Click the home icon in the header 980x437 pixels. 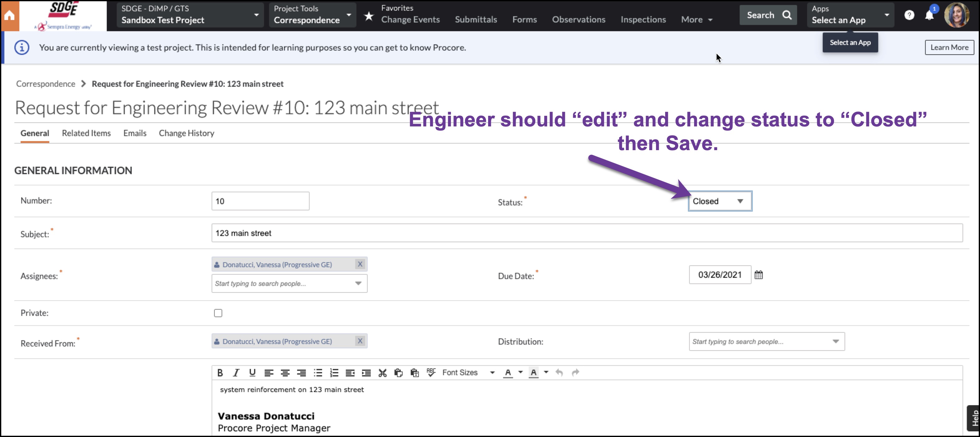click(x=9, y=16)
